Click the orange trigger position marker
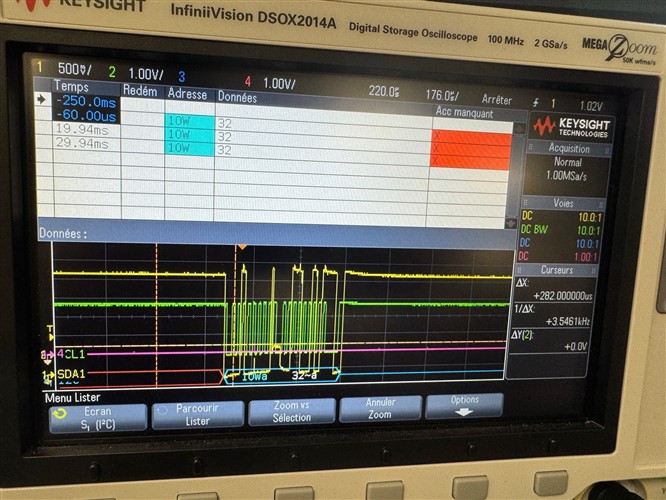The width and height of the screenshot is (666, 500). coord(242,247)
